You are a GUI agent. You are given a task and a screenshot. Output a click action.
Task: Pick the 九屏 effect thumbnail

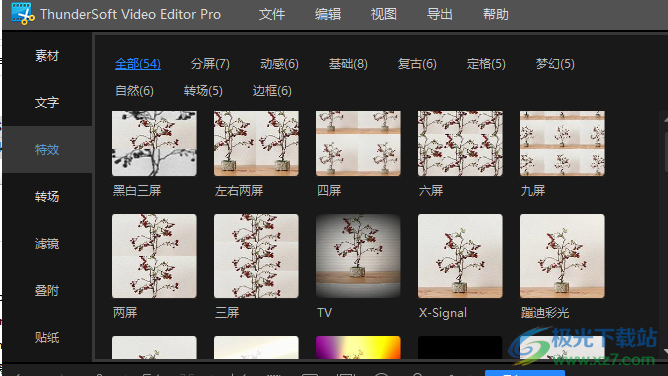(x=562, y=144)
